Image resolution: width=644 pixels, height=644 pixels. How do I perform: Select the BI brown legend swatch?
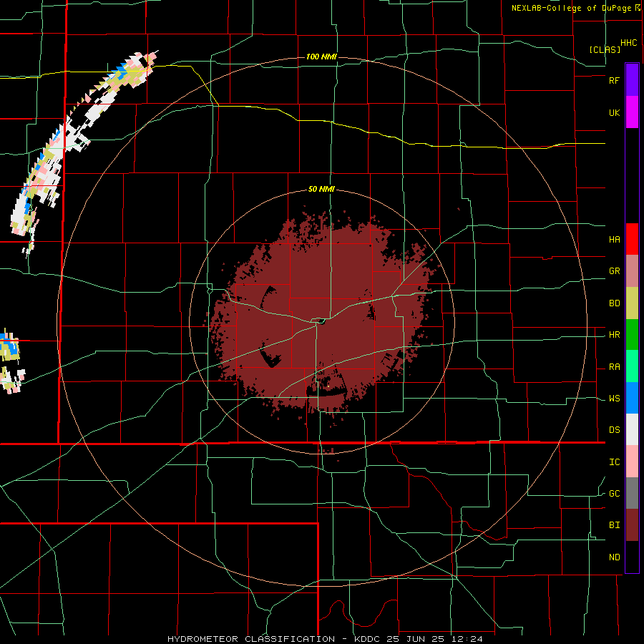[x=632, y=525]
